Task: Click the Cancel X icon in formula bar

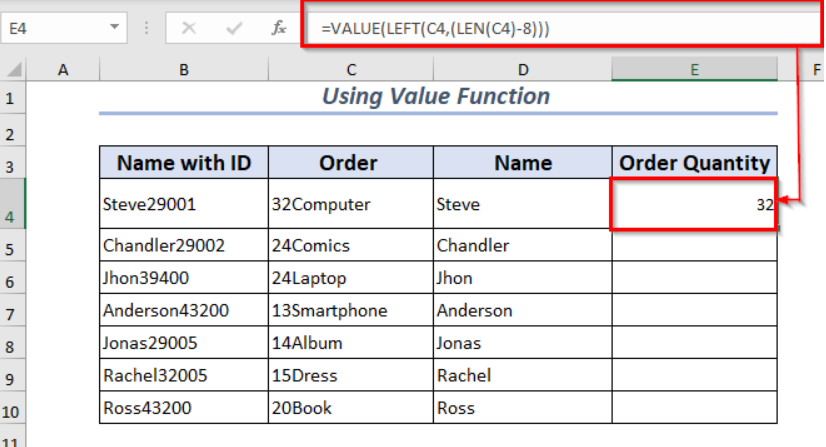Action: 188,29
